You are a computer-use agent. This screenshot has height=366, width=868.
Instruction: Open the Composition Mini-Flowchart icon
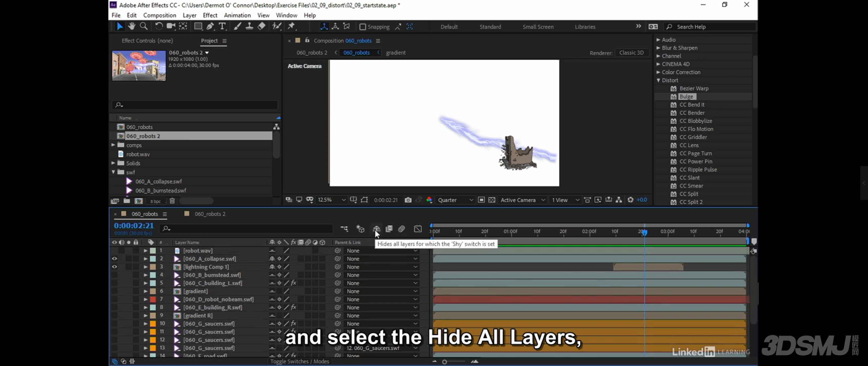(x=344, y=229)
